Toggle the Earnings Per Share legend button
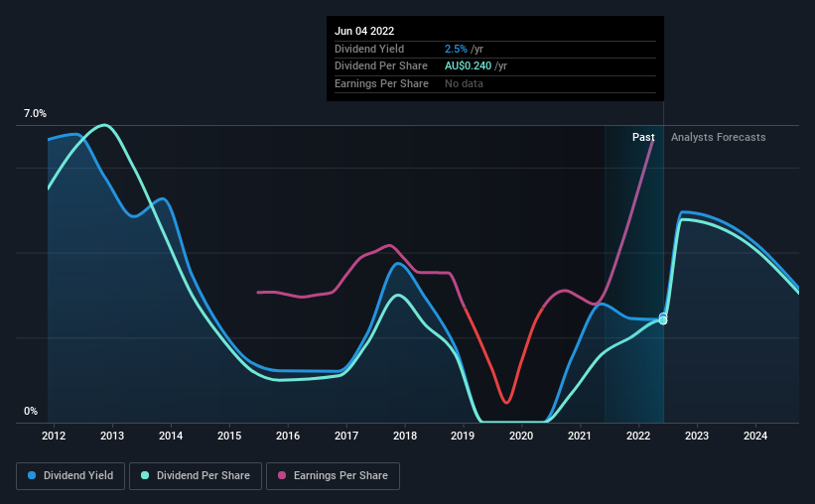 (x=333, y=476)
